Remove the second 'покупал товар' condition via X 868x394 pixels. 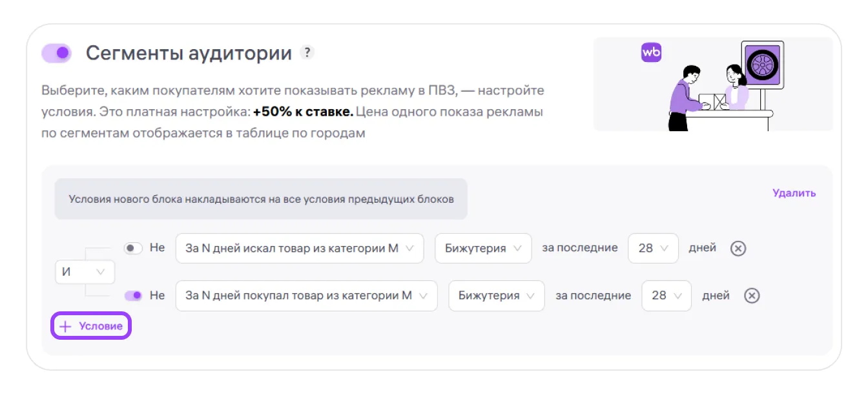coord(752,296)
